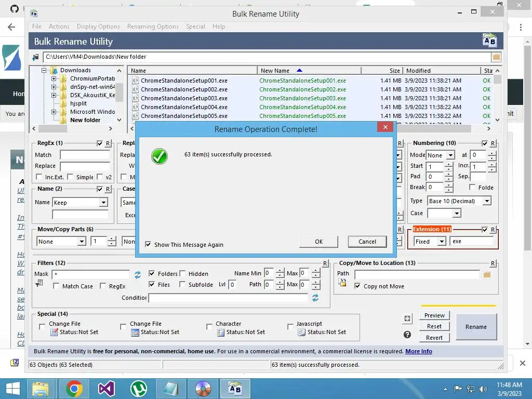Click the Javascript renaming icon
Screen dimensions: 532x399
[x=302, y=332]
